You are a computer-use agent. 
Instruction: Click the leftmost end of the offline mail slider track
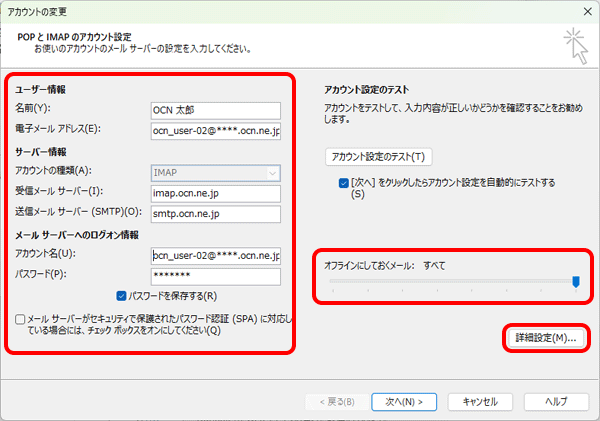331,282
